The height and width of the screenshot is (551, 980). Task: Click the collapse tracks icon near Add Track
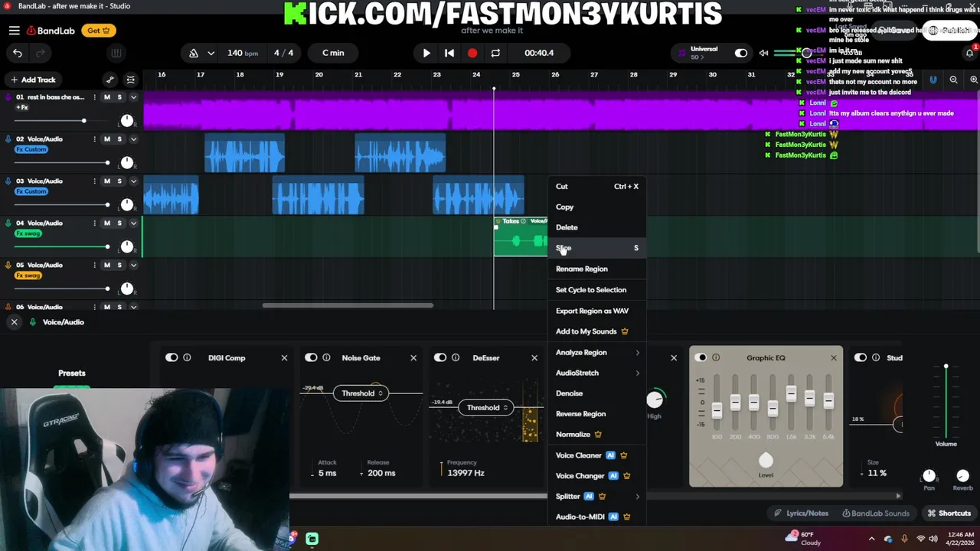[131, 80]
